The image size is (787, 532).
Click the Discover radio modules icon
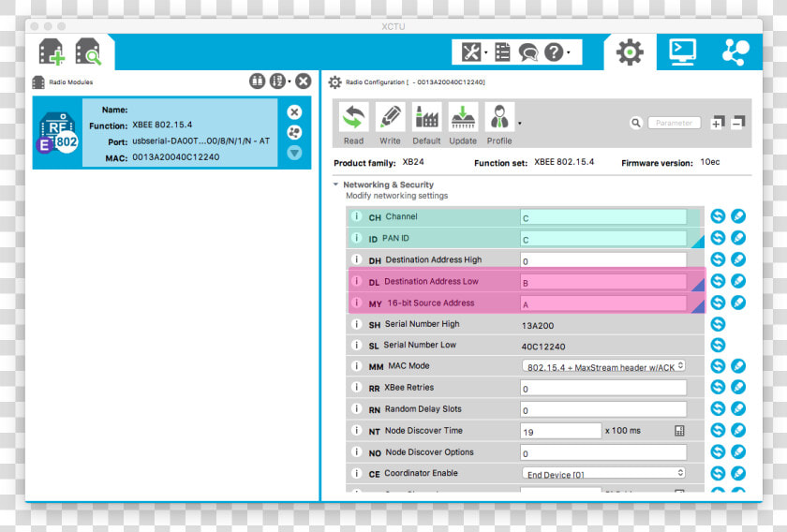click(88, 52)
